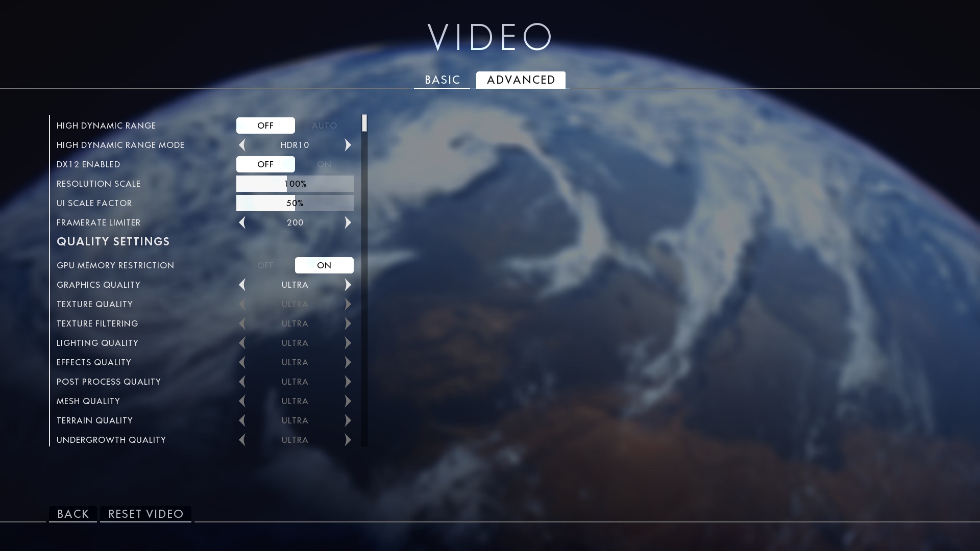The image size is (980, 551).
Task: Click the BACK button
Action: (72, 514)
